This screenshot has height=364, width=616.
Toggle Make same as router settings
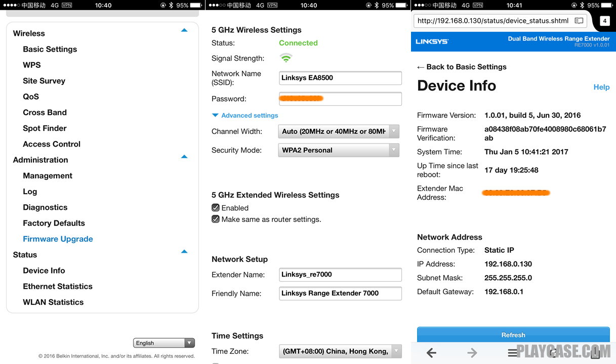click(x=216, y=219)
